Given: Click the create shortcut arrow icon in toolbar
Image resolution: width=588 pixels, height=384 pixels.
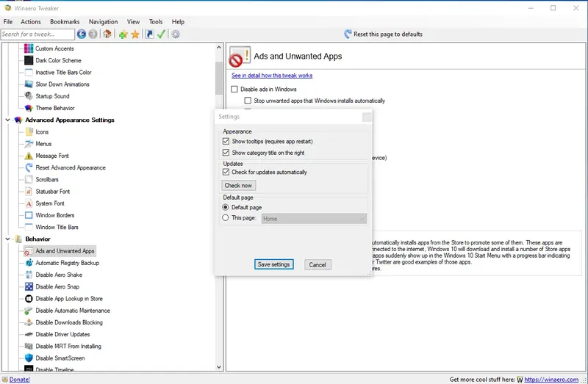Looking at the screenshot, I should point(149,35).
